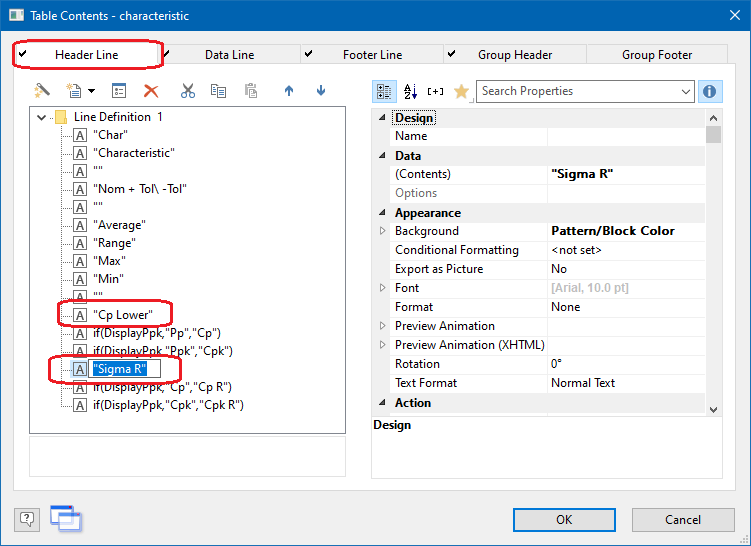Click the paste column icon
Image resolution: width=751 pixels, height=546 pixels.
click(x=251, y=90)
